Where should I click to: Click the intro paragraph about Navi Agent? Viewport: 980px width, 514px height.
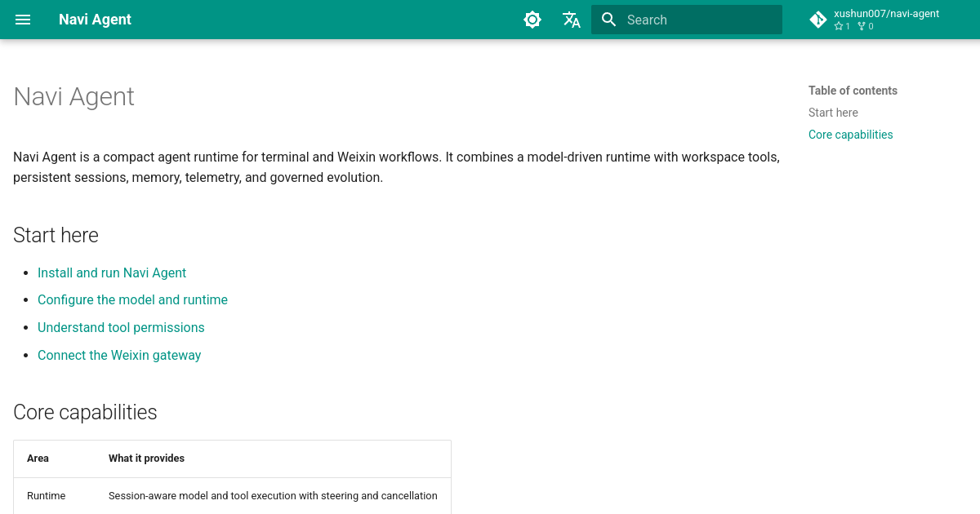coord(396,166)
